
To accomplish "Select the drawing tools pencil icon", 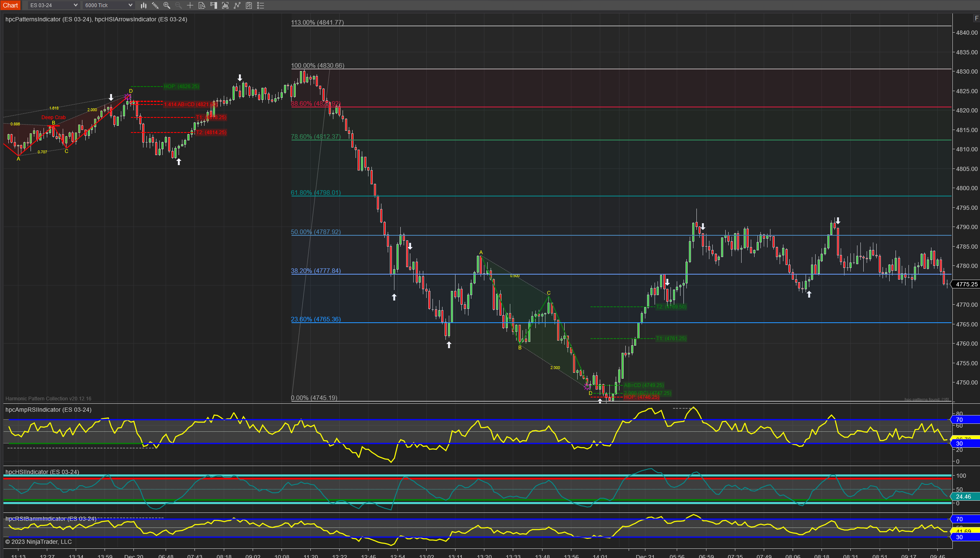I will pos(155,5).
